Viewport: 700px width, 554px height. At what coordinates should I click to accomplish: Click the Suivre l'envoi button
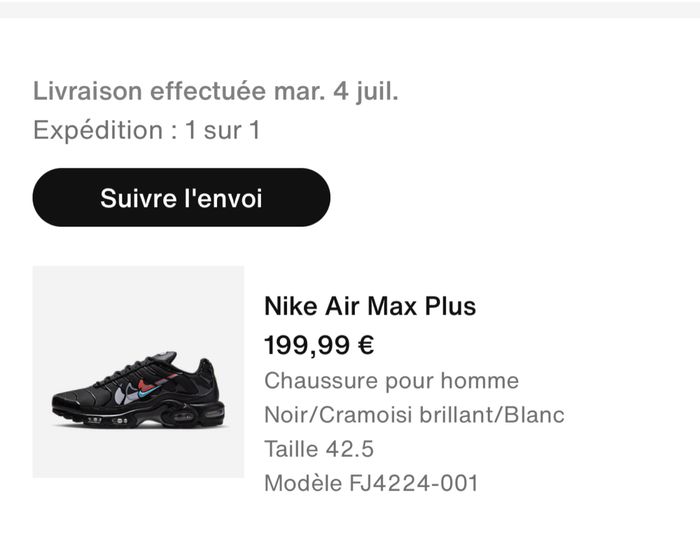181,198
